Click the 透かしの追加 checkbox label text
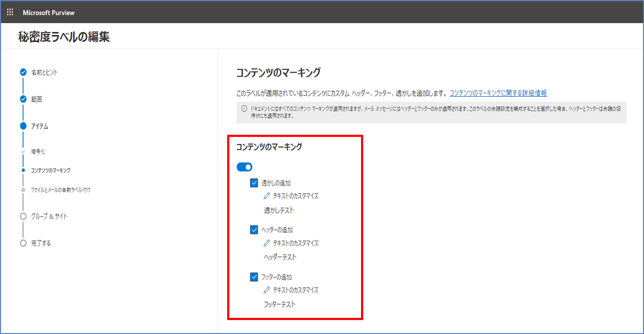 coord(276,183)
